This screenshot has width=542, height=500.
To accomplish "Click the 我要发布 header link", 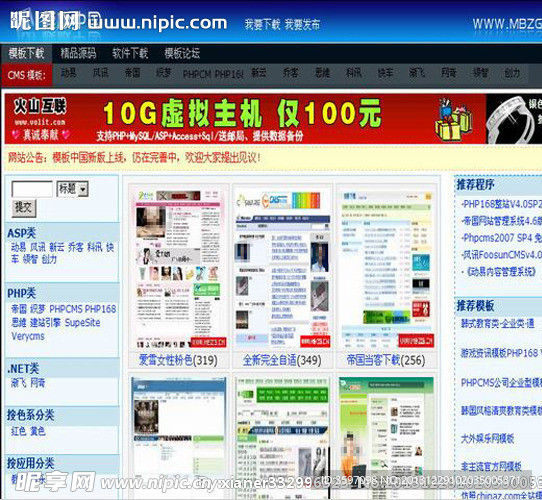I will click(x=302, y=25).
